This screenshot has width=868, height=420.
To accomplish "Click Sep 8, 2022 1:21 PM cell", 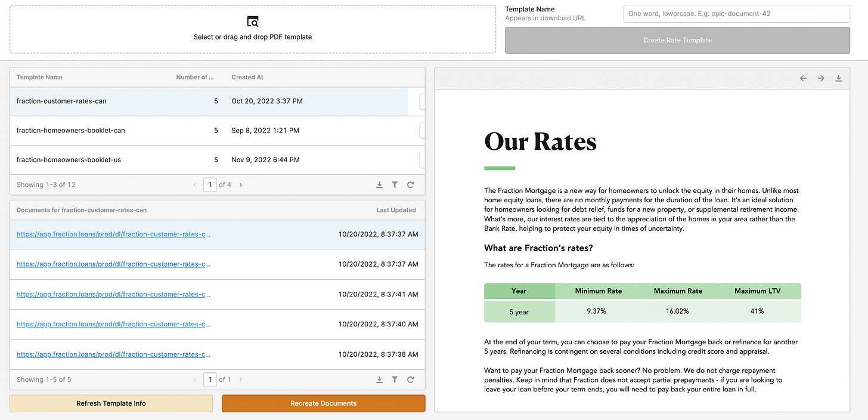I will pyautogui.click(x=265, y=131).
